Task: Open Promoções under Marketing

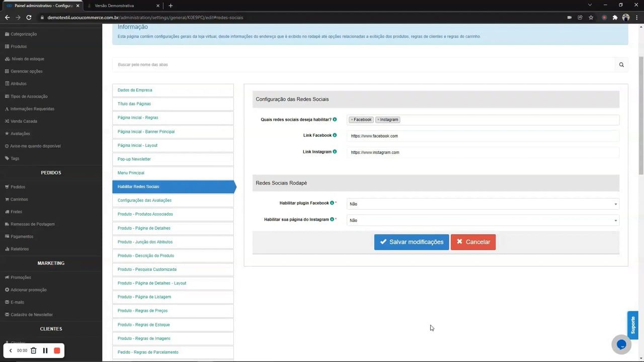Action: (21, 277)
